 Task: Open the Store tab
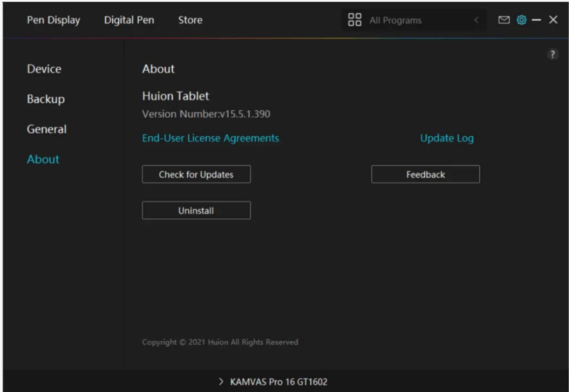190,20
